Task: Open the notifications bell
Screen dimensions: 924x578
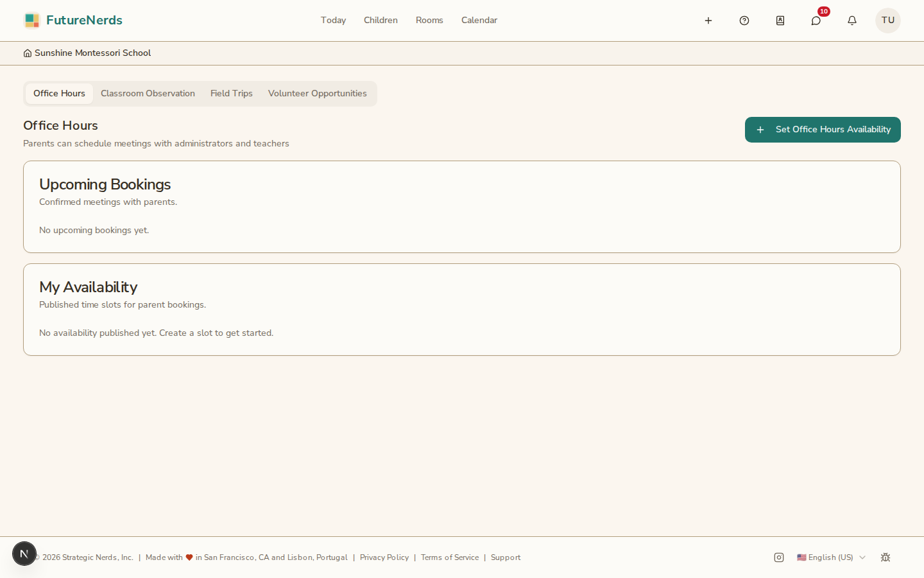Action: 852,21
